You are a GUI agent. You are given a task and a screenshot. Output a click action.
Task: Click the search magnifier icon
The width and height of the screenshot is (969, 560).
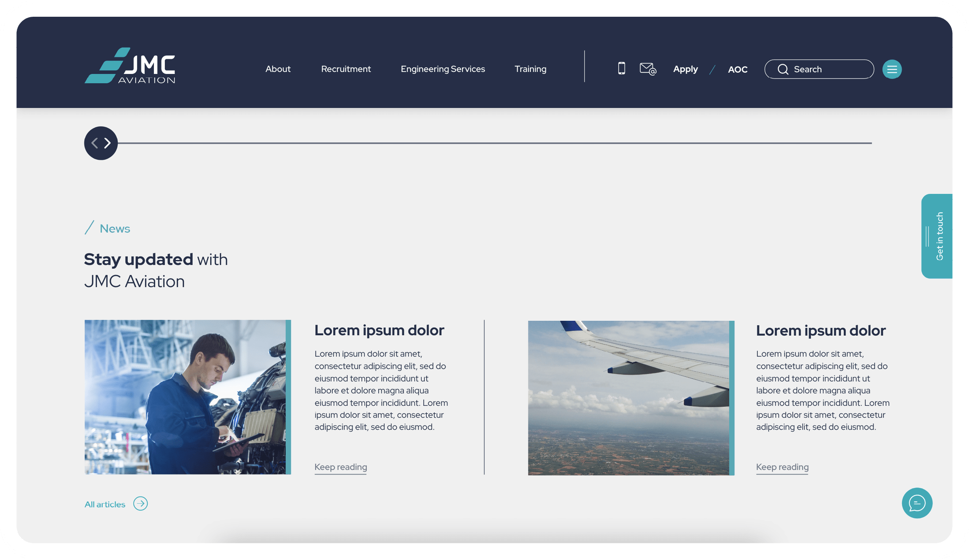point(783,69)
